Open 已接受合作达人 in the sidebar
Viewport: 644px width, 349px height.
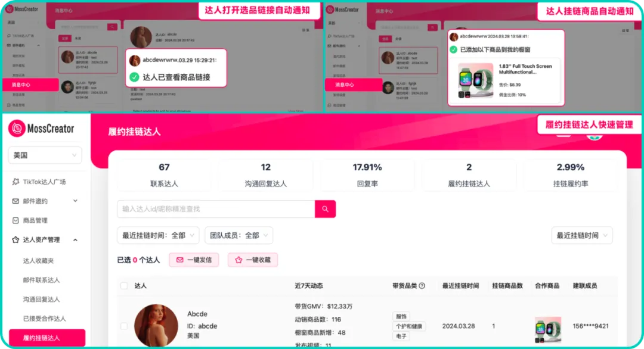pyautogui.click(x=44, y=318)
